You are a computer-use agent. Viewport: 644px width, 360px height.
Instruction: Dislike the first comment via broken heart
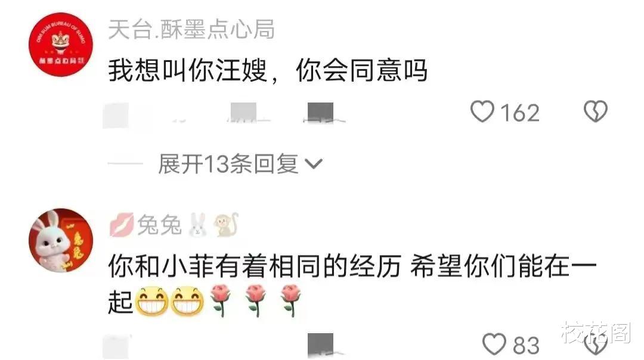pyautogui.click(x=596, y=111)
